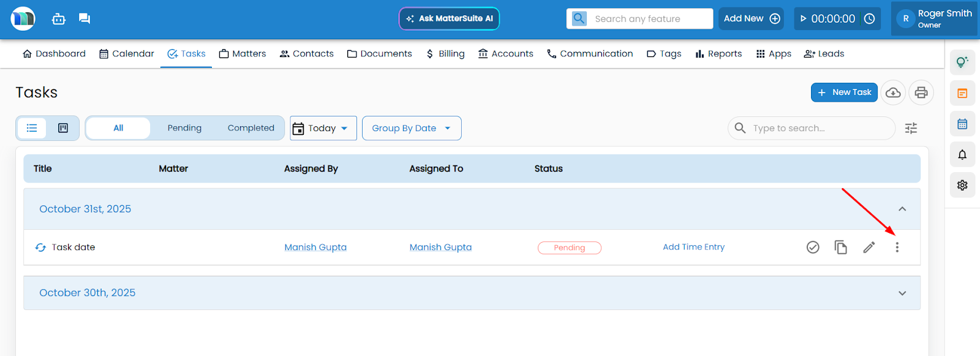Open the Today date dropdown

(x=323, y=128)
